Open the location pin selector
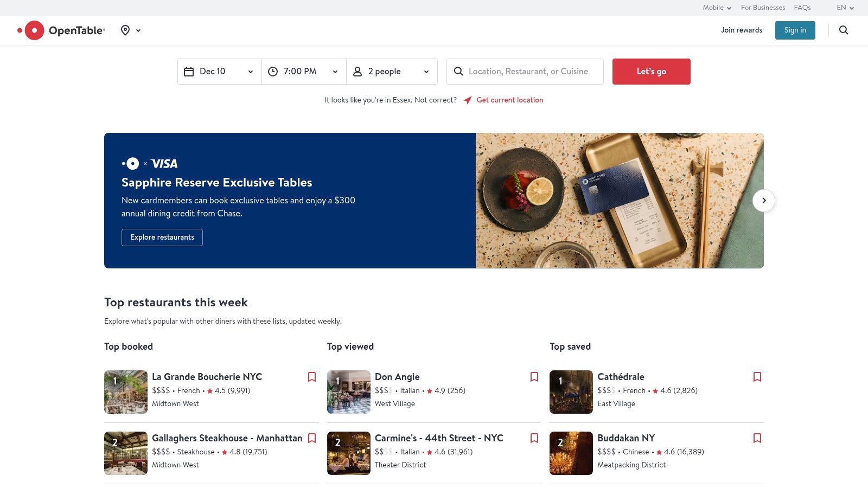The image size is (868, 488). coord(130,30)
